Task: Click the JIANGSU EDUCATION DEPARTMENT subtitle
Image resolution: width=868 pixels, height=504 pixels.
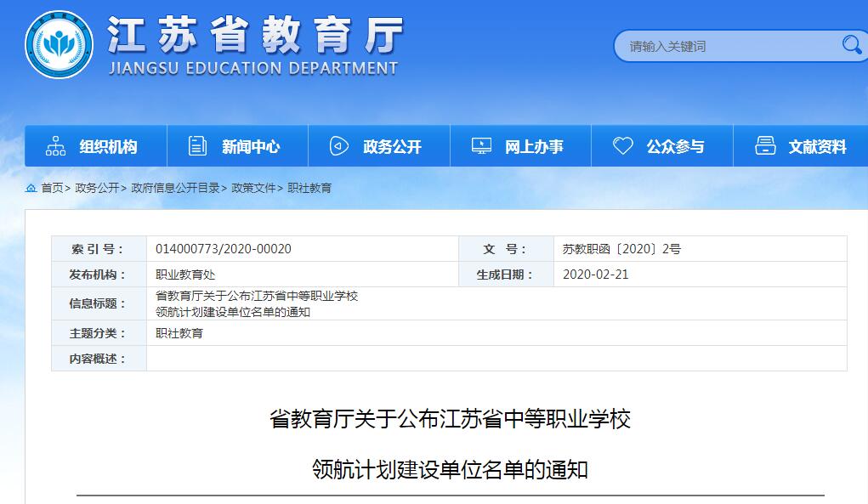Action: pos(253,68)
